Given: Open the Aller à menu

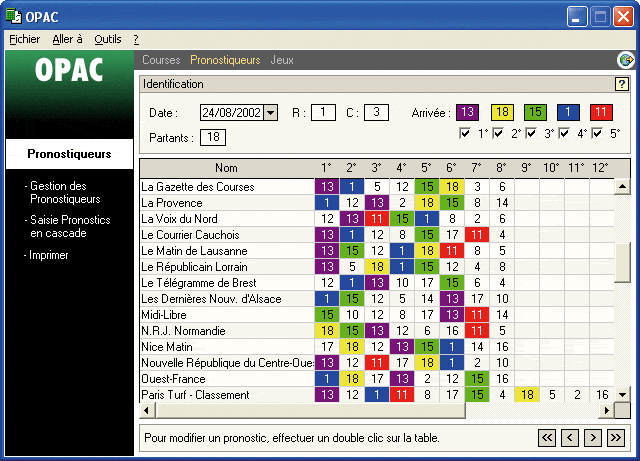Looking at the screenshot, I should click(x=67, y=39).
